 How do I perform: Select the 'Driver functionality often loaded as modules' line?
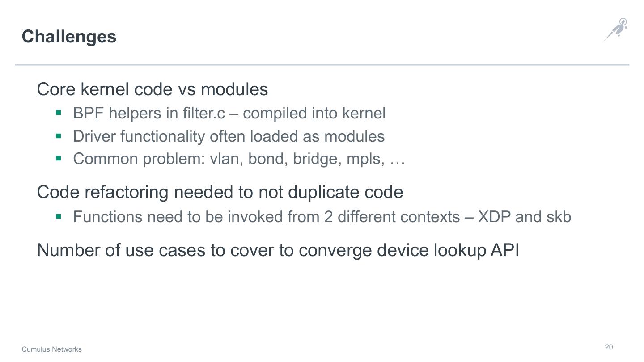click(x=229, y=136)
